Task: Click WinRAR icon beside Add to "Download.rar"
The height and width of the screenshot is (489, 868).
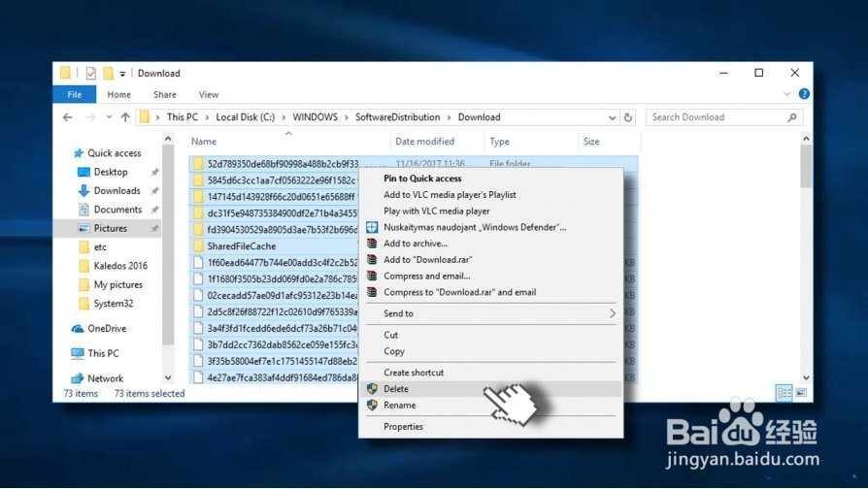Action: pyautogui.click(x=372, y=259)
